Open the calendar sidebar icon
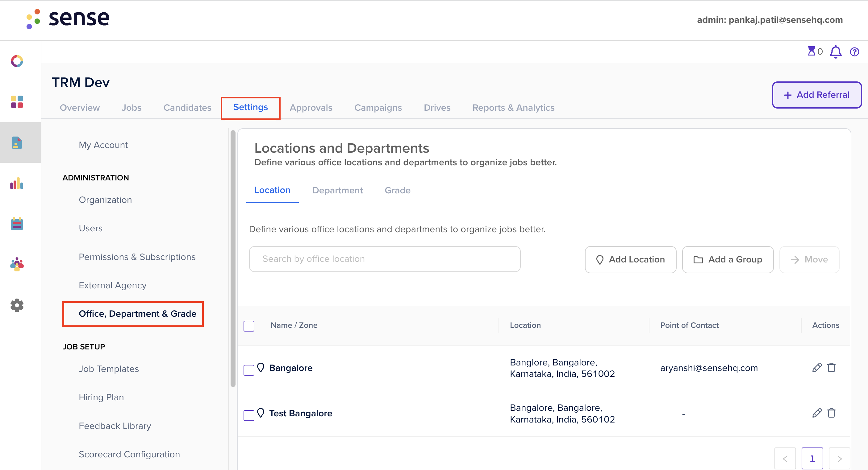The width and height of the screenshot is (868, 470). click(17, 224)
